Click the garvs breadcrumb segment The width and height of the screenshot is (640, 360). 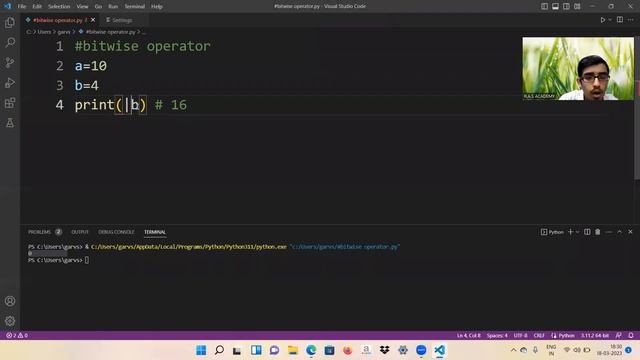tap(64, 32)
